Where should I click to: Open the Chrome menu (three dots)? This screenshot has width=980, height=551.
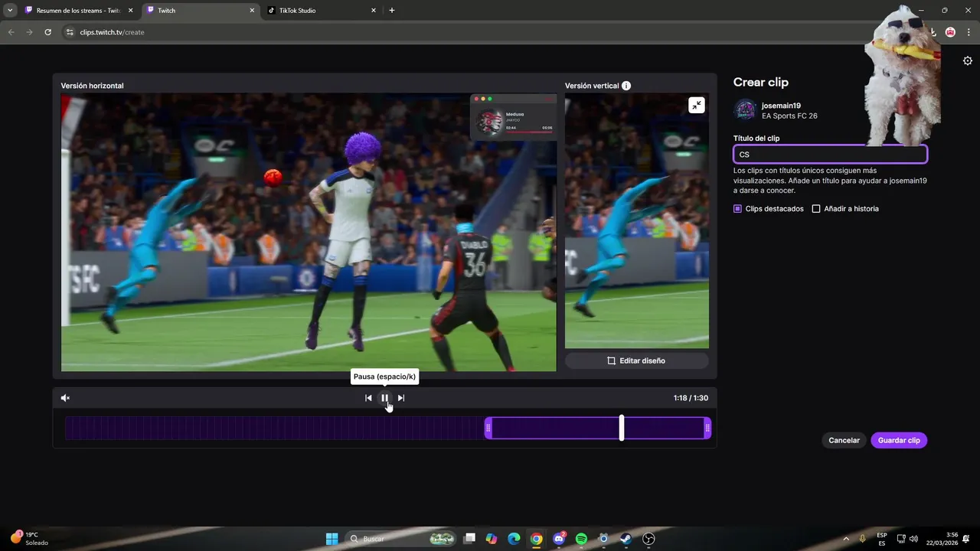click(x=968, y=32)
